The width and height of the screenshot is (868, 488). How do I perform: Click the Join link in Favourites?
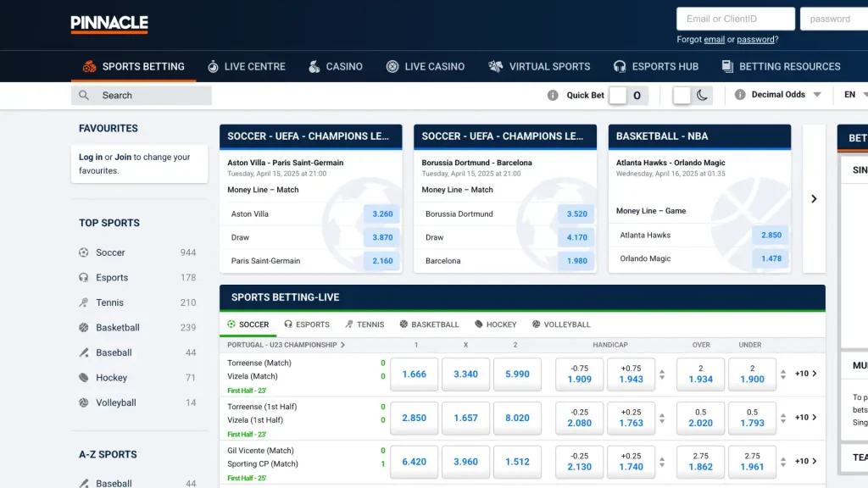pos(123,157)
